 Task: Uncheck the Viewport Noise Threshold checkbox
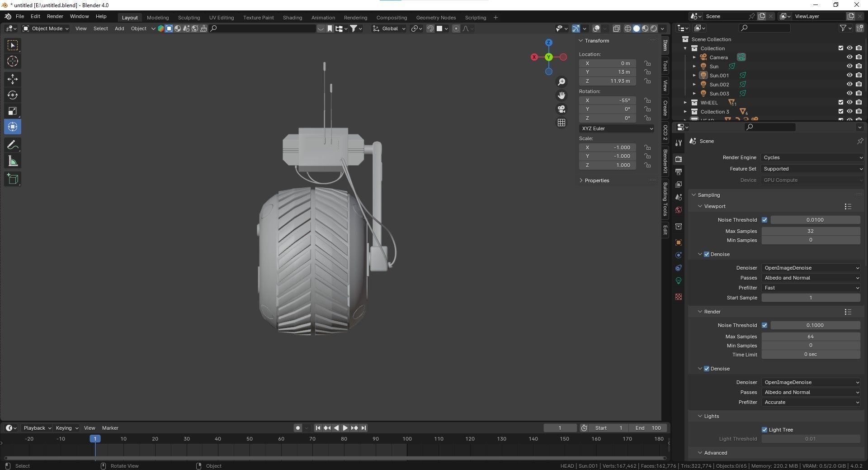(764, 220)
